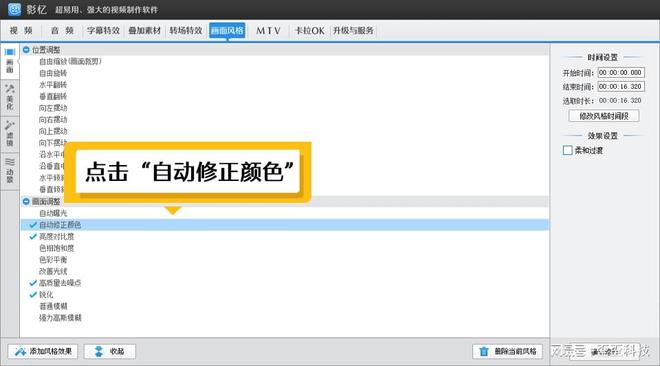Select the 垂直翻转 style
Screen dimensions: 660x366
click(53, 96)
